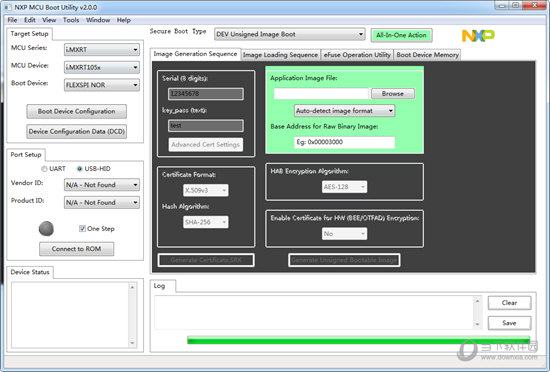The image size is (550, 372).
Task: Click the Application Image File path field
Action: (x=321, y=94)
